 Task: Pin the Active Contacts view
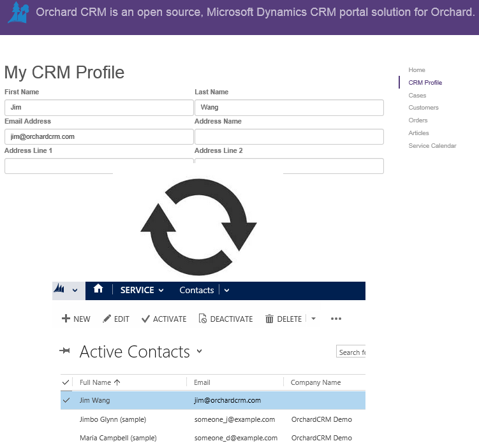64,350
